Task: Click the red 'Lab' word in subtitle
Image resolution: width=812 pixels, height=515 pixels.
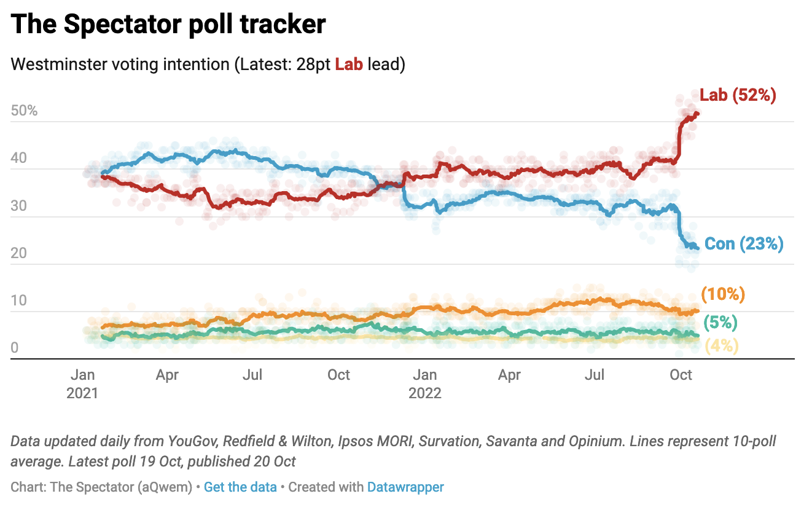Action: [x=348, y=64]
